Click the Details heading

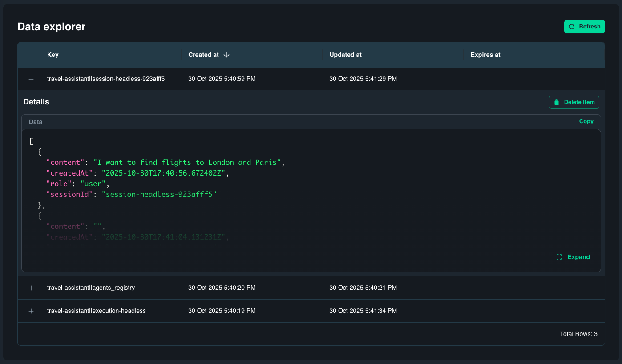click(36, 102)
